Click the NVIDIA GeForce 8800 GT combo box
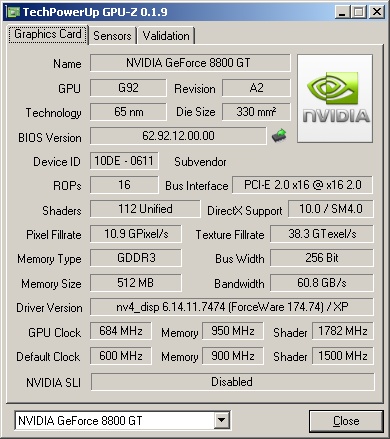 [x=122, y=420]
